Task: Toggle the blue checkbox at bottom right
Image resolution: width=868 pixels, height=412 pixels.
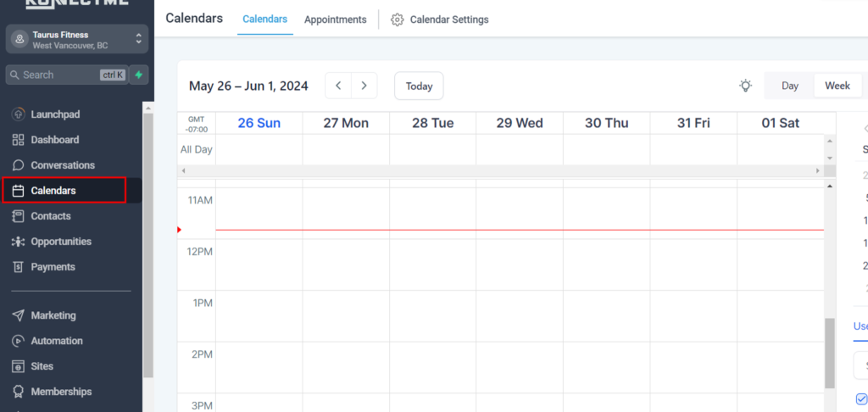Action: click(861, 398)
